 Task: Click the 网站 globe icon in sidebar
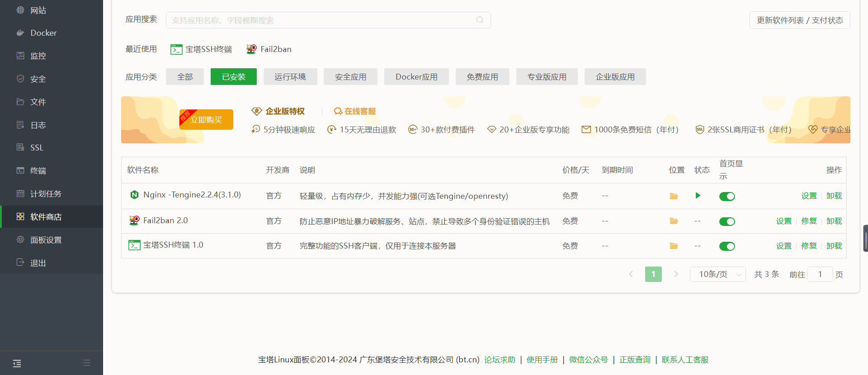20,10
